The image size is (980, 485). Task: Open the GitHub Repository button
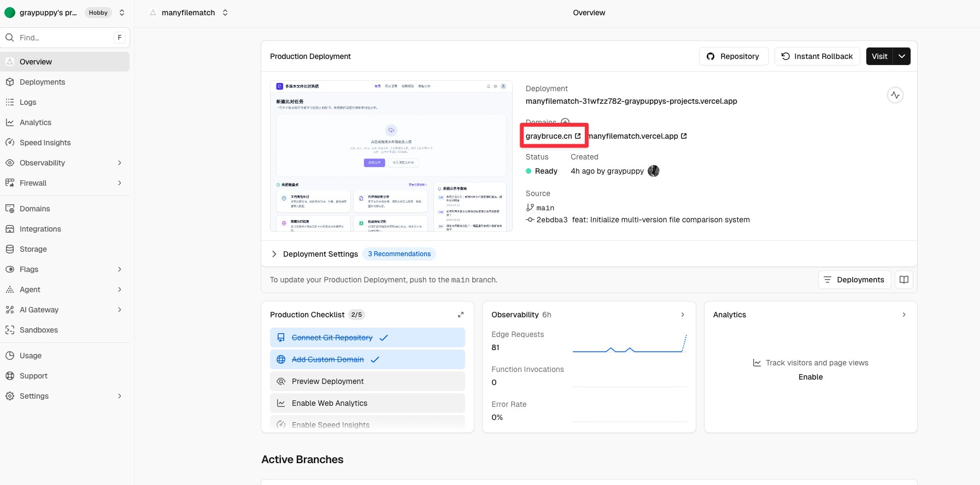coord(733,56)
